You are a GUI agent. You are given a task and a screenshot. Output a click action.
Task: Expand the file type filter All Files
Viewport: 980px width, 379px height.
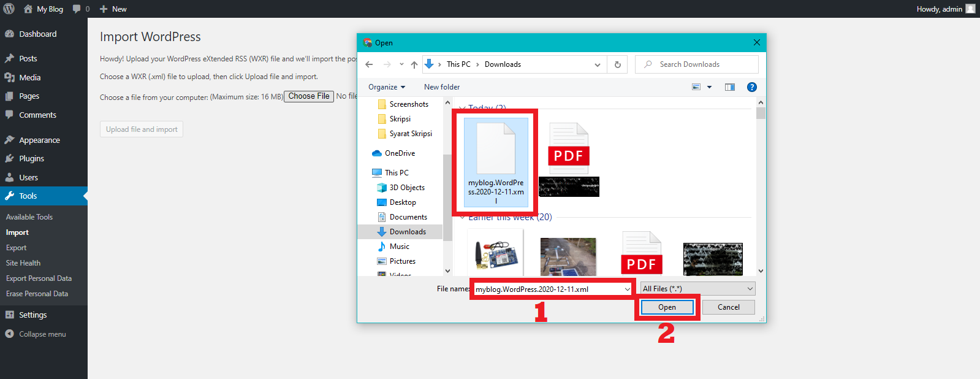pyautogui.click(x=697, y=289)
